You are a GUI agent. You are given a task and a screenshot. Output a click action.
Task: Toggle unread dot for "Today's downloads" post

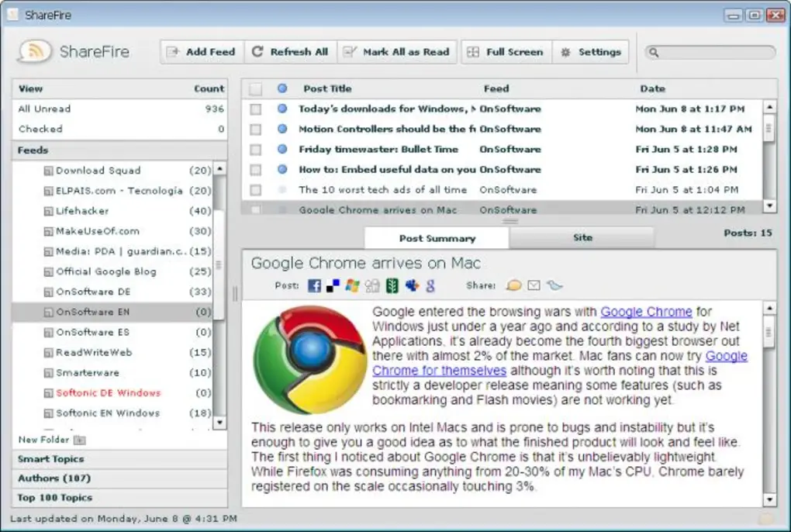point(282,109)
